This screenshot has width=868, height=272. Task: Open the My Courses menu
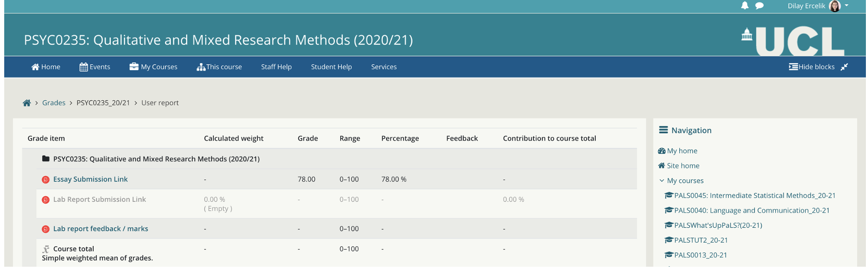point(153,67)
